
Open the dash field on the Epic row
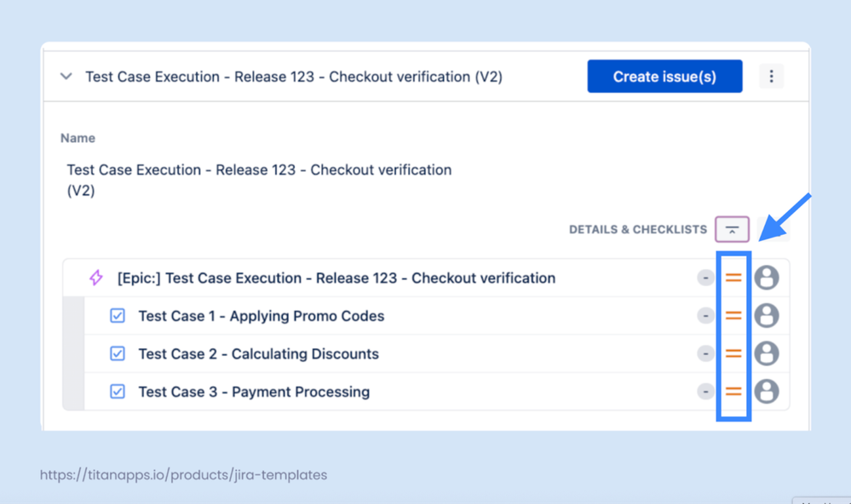pos(705,278)
